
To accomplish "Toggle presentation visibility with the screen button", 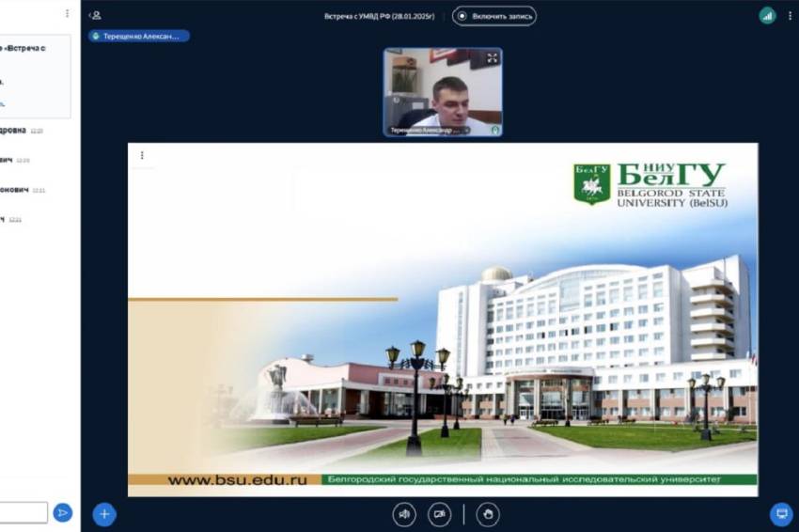I will 780,514.
